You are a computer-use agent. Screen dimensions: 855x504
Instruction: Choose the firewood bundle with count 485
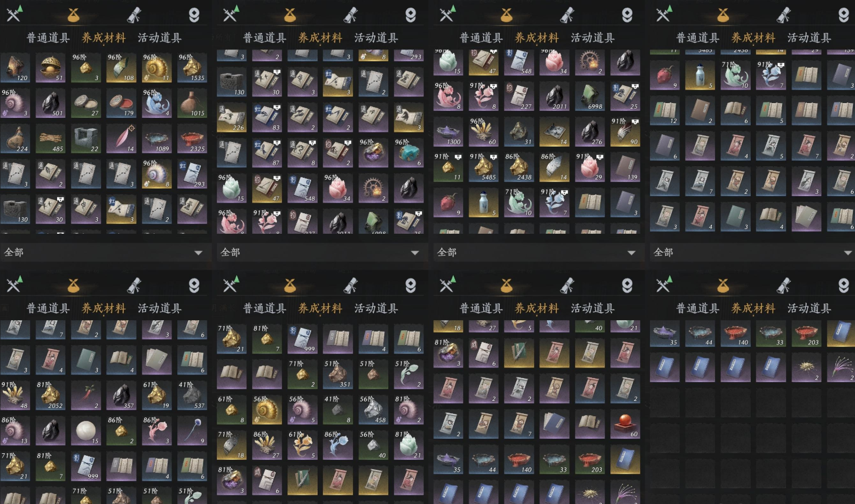click(x=51, y=138)
